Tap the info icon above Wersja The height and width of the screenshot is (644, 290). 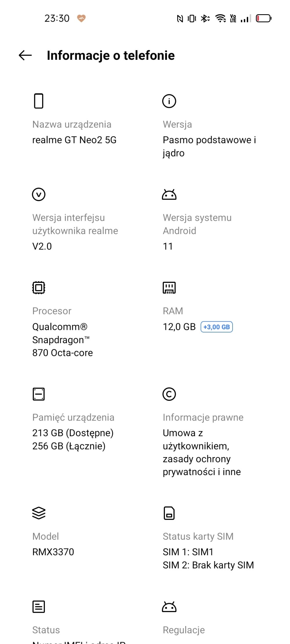coord(169,101)
